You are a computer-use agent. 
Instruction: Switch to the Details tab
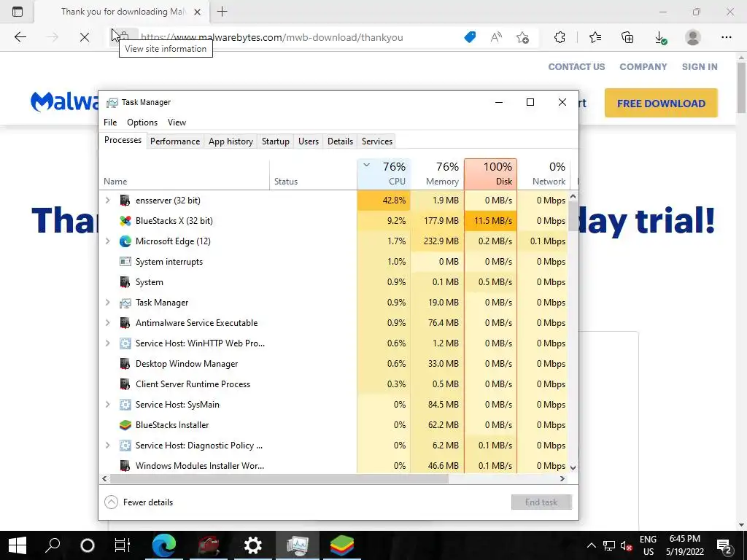click(340, 141)
